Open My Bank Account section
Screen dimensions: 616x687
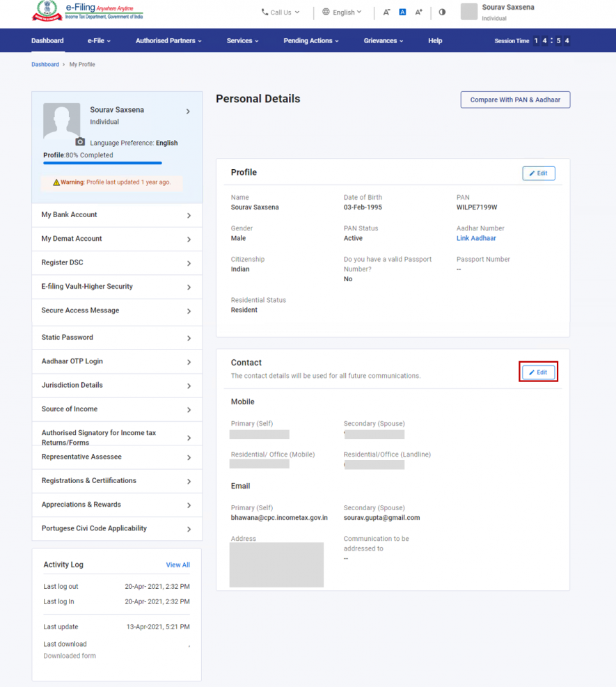[x=117, y=215]
